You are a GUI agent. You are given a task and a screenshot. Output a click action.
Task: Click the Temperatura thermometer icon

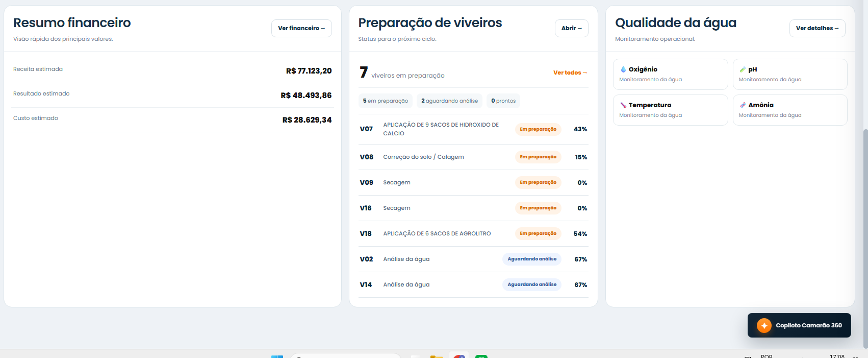point(623,105)
